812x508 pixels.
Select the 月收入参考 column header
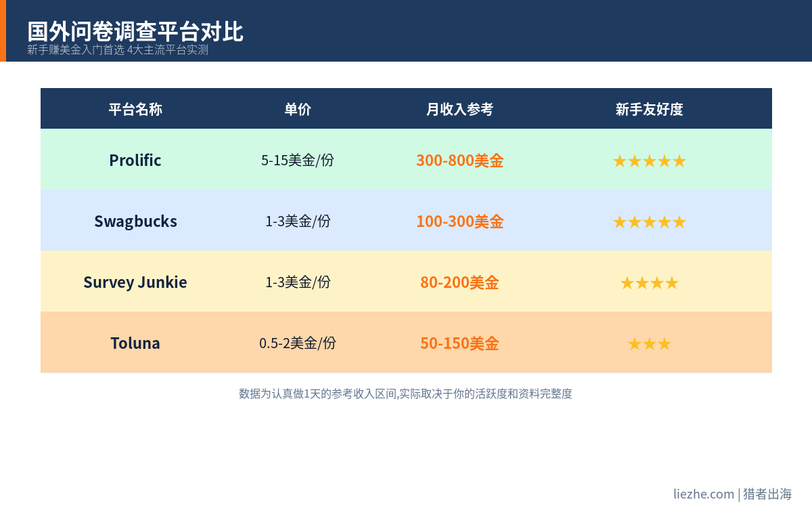coord(460,109)
